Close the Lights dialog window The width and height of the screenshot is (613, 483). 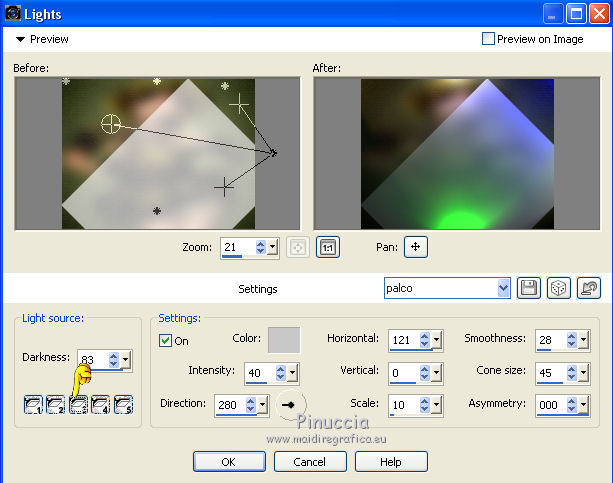pyautogui.click(x=599, y=14)
